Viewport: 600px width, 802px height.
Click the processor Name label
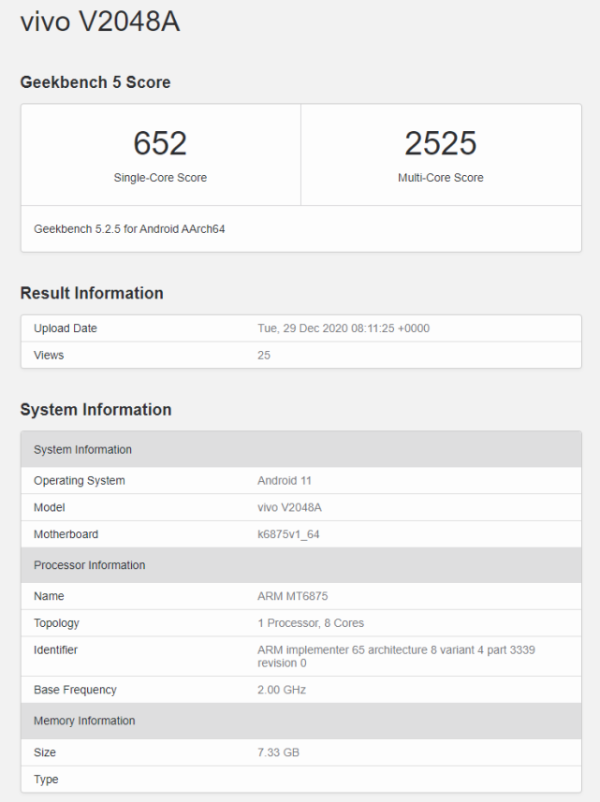tap(49, 596)
